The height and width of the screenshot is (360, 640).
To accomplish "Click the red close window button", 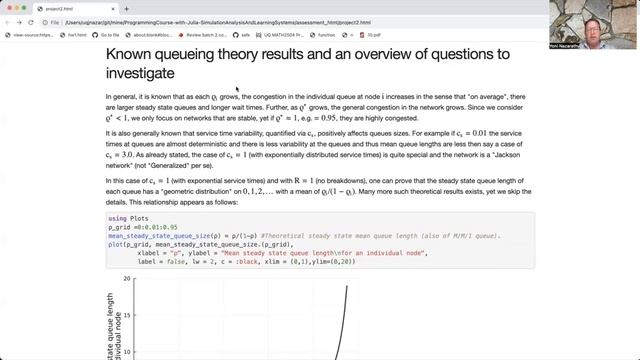I will pyautogui.click(x=10, y=8).
